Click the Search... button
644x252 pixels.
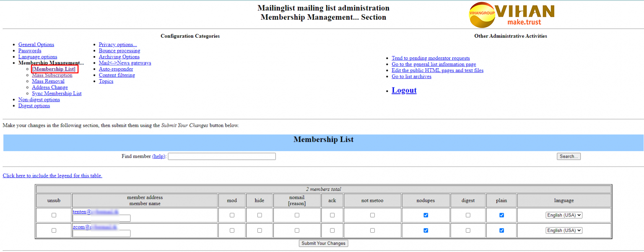point(569,157)
